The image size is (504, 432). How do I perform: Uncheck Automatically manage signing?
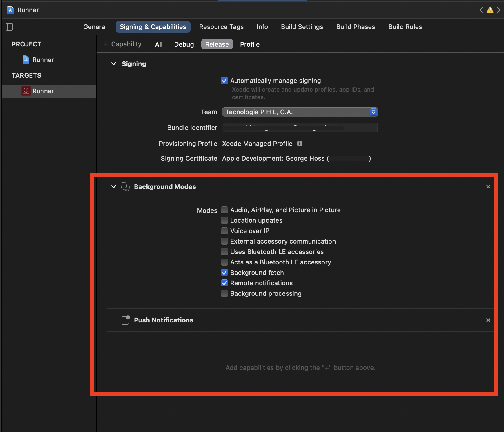(x=224, y=81)
